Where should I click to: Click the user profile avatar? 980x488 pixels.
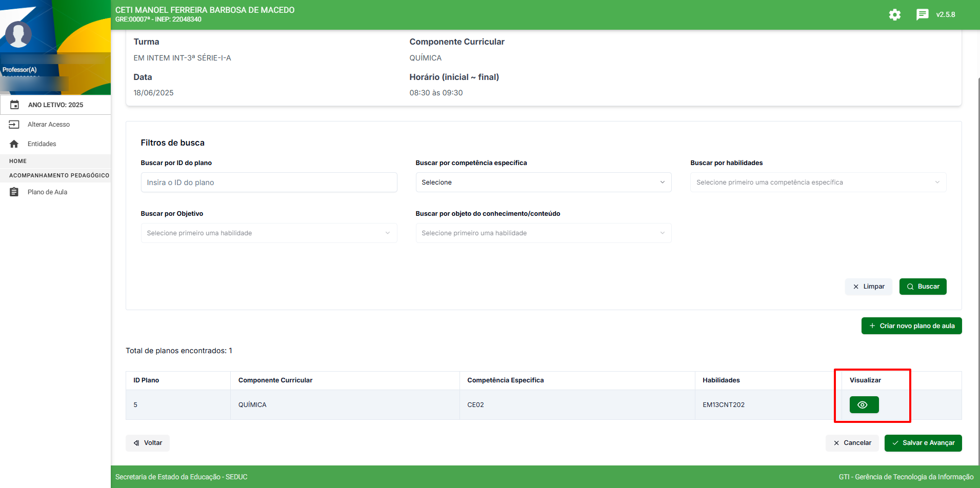click(18, 35)
